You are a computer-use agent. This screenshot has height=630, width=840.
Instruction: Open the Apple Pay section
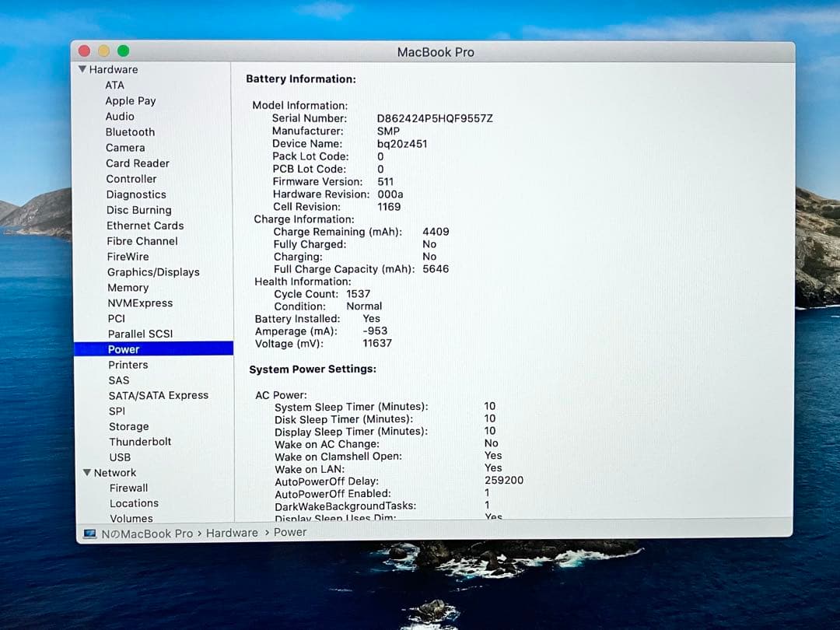pyautogui.click(x=130, y=100)
